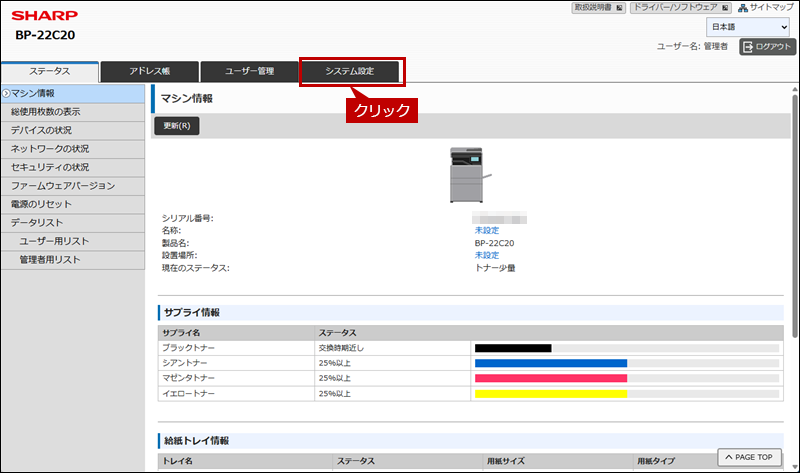This screenshot has height=473, width=800.
Task: Click the black toner level bar
Action: (627, 348)
